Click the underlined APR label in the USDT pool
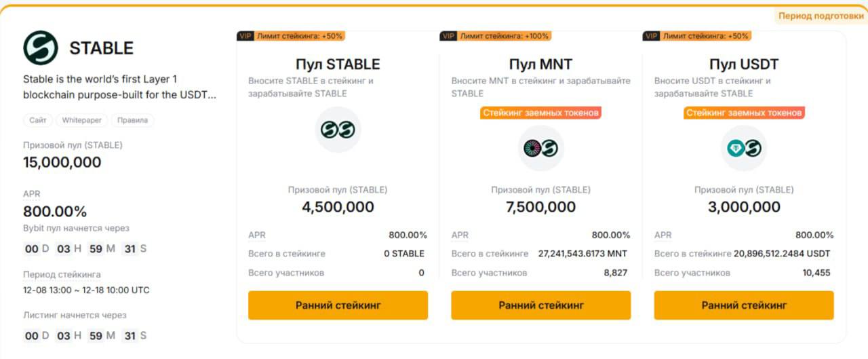This screenshot has width=868, height=359. coord(663,235)
